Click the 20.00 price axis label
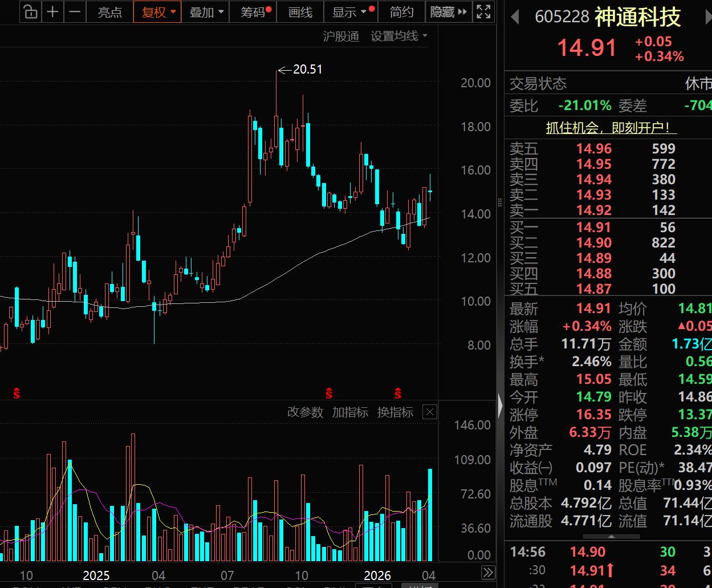Viewport: 712px width, 588px height. 475,83
